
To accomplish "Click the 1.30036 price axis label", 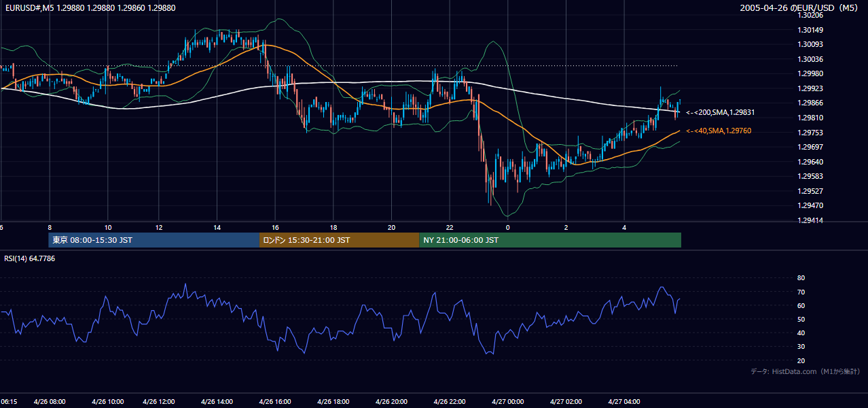I will tap(810, 59).
